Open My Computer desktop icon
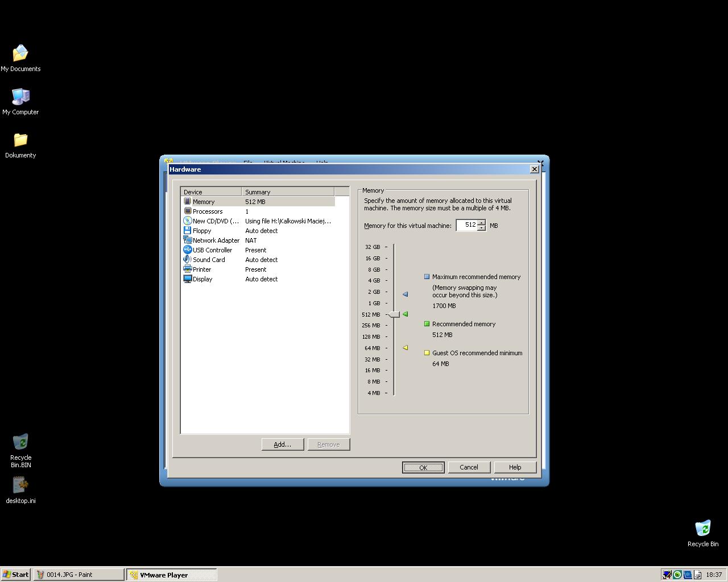Viewport: 728px width, 582px height. [20, 96]
